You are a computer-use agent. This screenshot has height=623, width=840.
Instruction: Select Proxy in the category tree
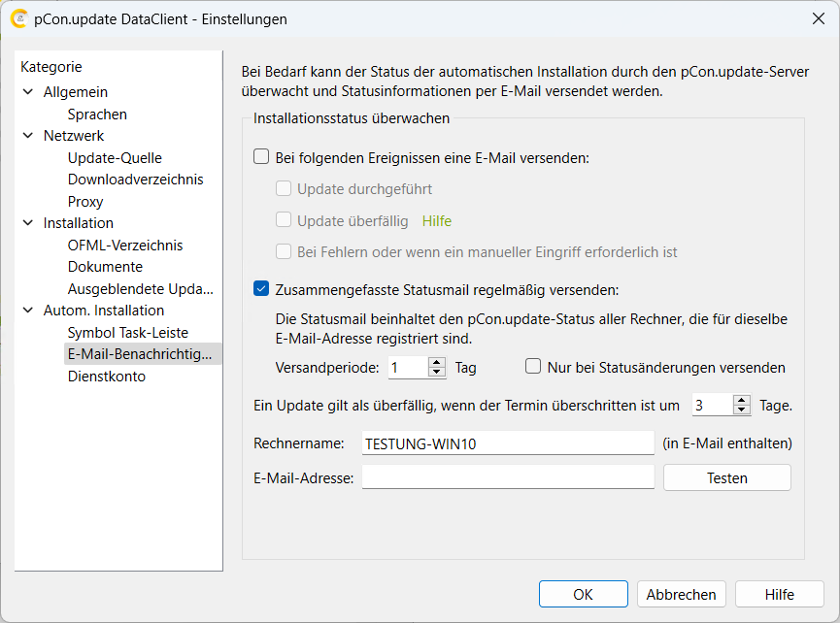[x=85, y=202]
